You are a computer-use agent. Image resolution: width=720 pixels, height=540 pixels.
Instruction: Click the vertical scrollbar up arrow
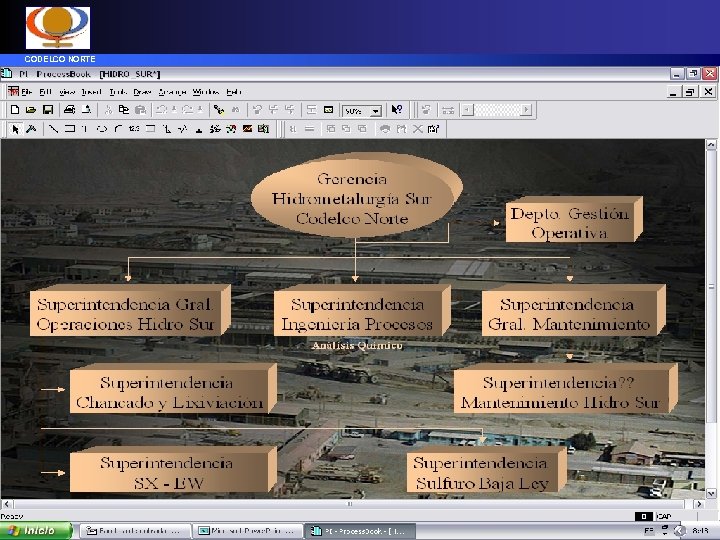pos(711,145)
